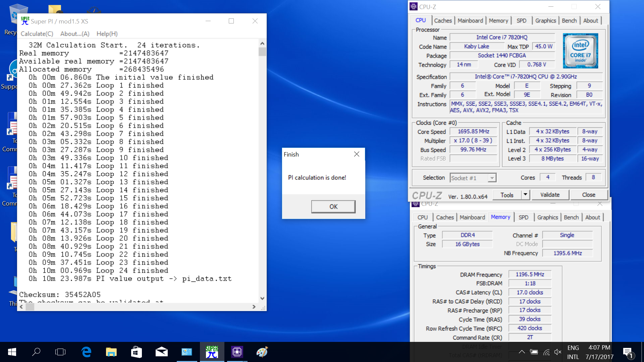The height and width of the screenshot is (362, 644).
Task: Open taskbar search magnifier
Action: [x=36, y=352]
